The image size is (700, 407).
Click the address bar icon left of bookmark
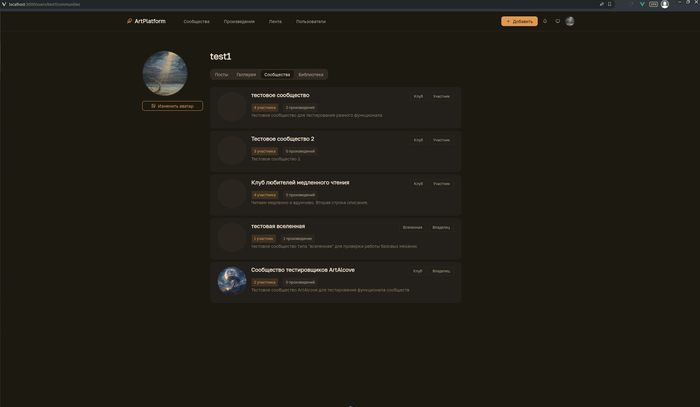coord(601,4)
